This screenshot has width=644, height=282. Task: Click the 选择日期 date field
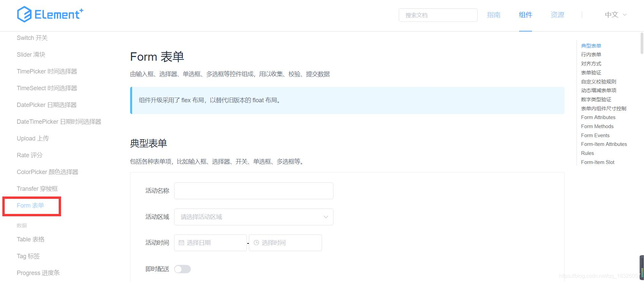click(210, 243)
